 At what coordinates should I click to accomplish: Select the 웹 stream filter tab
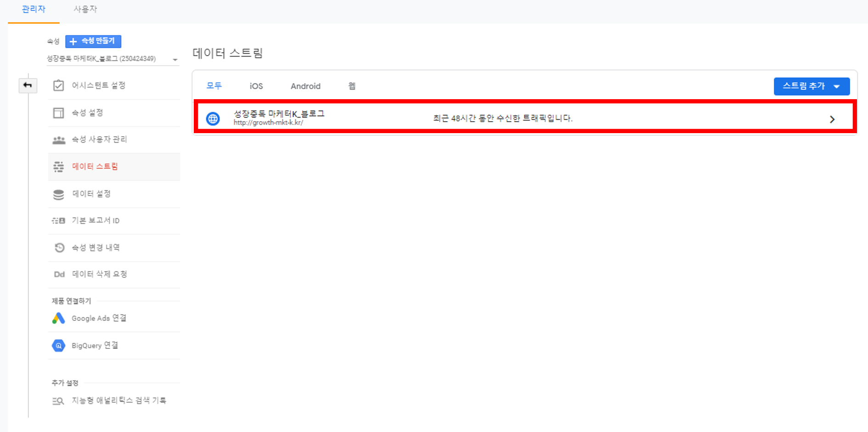click(x=352, y=86)
